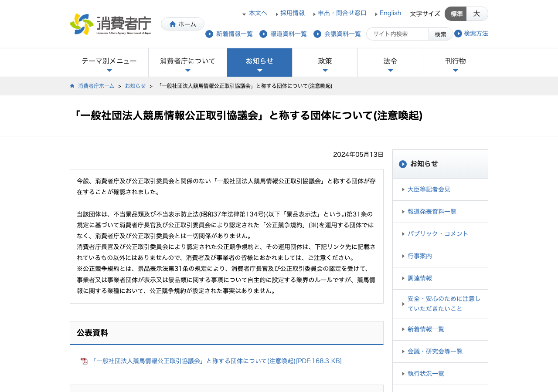Switch to English site
The image size is (558, 392).
pos(390,13)
